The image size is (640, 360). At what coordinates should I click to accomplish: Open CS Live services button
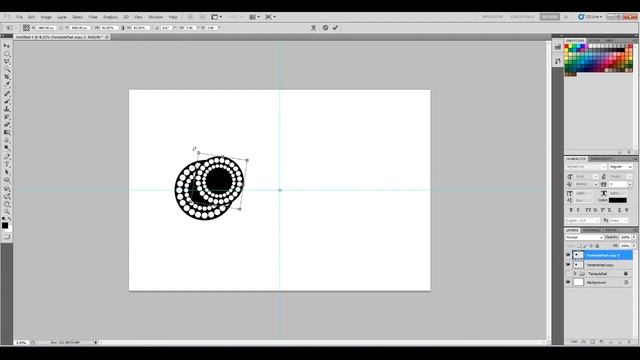[590, 17]
